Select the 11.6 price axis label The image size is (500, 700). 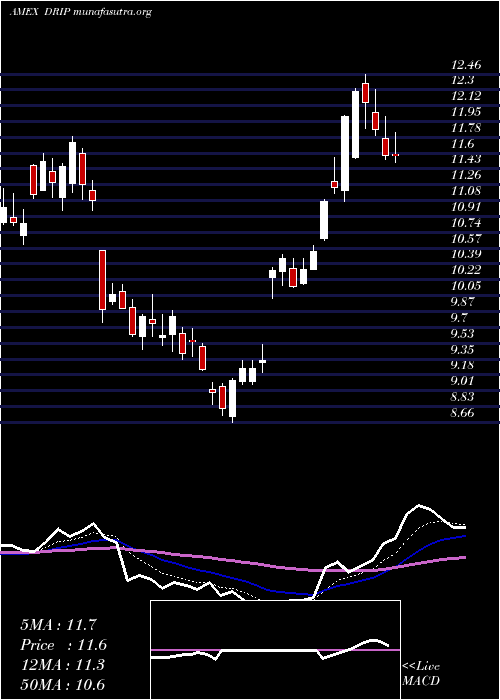[462, 144]
